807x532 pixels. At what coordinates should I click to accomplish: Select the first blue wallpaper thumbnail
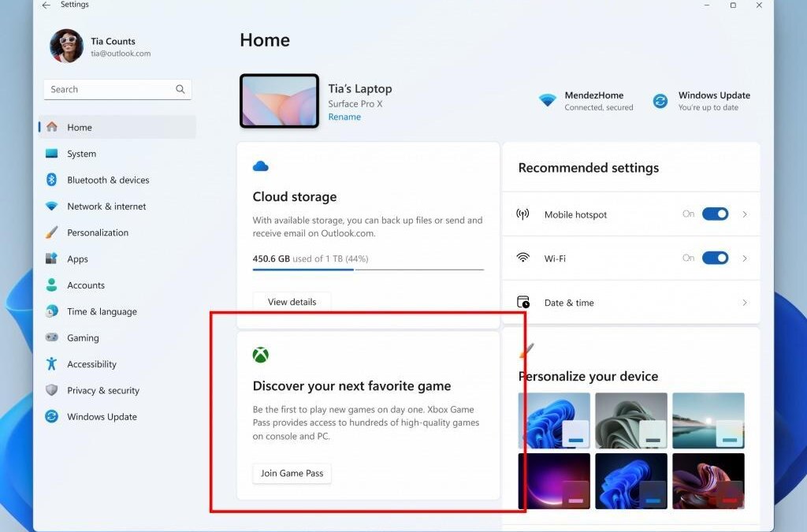click(554, 419)
